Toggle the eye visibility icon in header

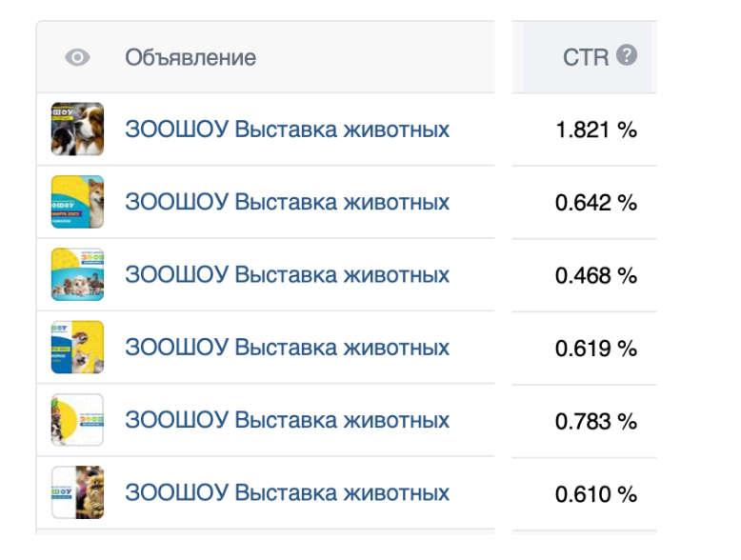(77, 57)
